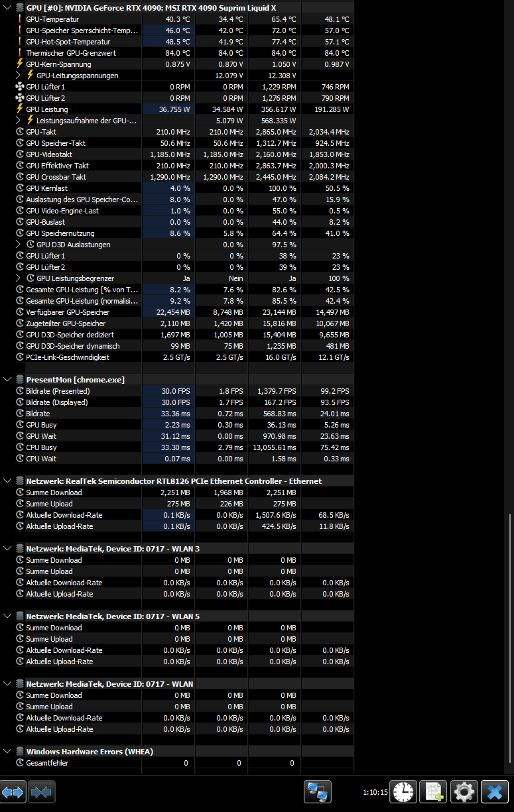Viewport: 514px width, 812px height.
Task: Start logging with the log file icon
Action: (434, 791)
